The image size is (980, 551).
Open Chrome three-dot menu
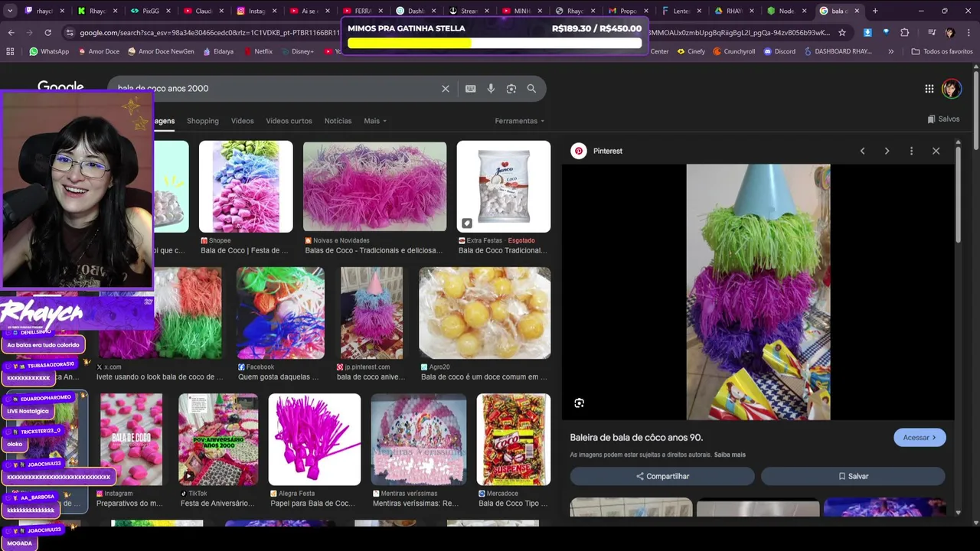[969, 33]
